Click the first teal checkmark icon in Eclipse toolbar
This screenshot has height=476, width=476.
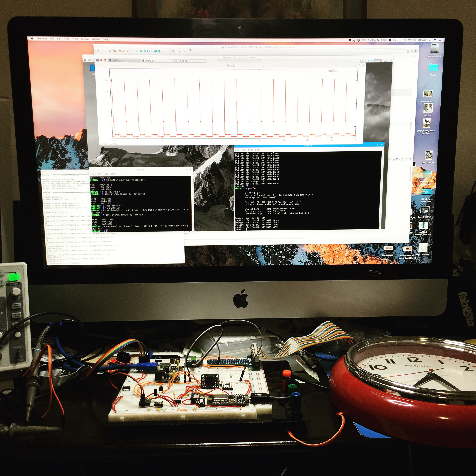click(x=141, y=51)
